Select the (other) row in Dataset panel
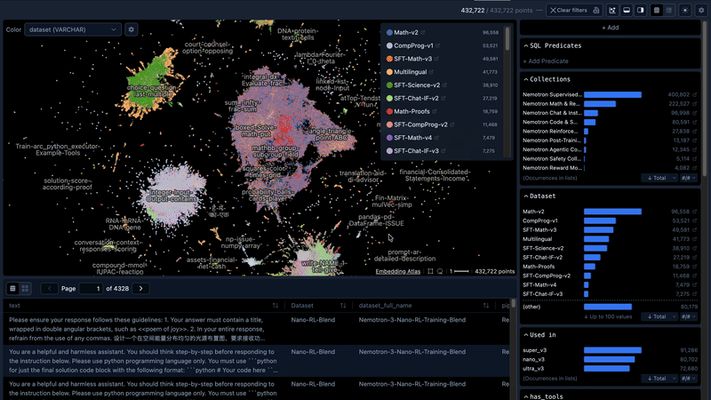Viewport: 711px width, 400px height. (610, 307)
